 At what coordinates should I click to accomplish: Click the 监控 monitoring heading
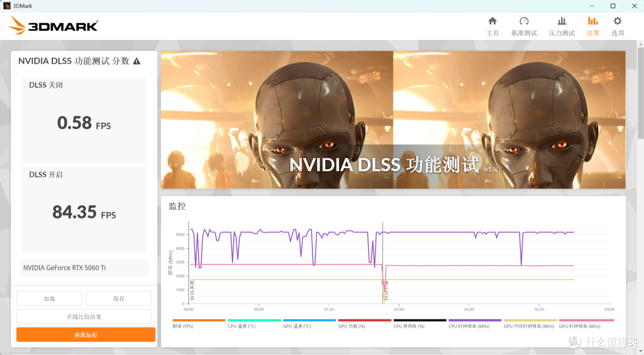click(x=178, y=206)
